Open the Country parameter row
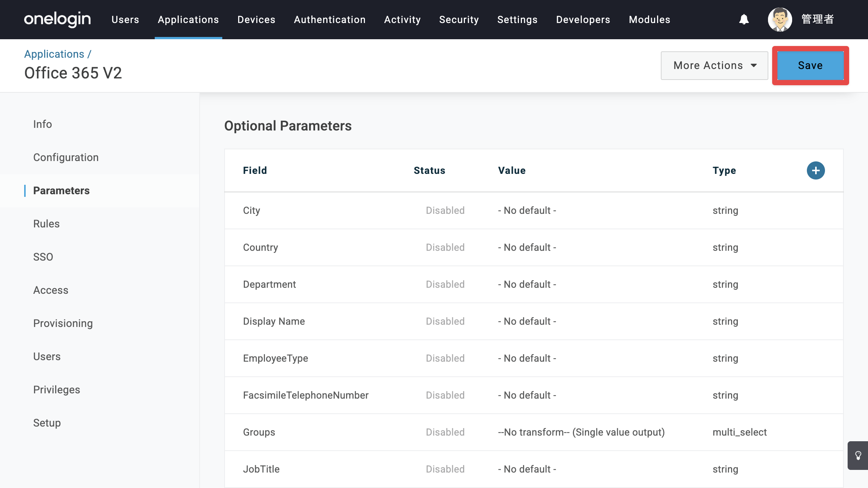The width and height of the screenshot is (868, 488). point(534,247)
